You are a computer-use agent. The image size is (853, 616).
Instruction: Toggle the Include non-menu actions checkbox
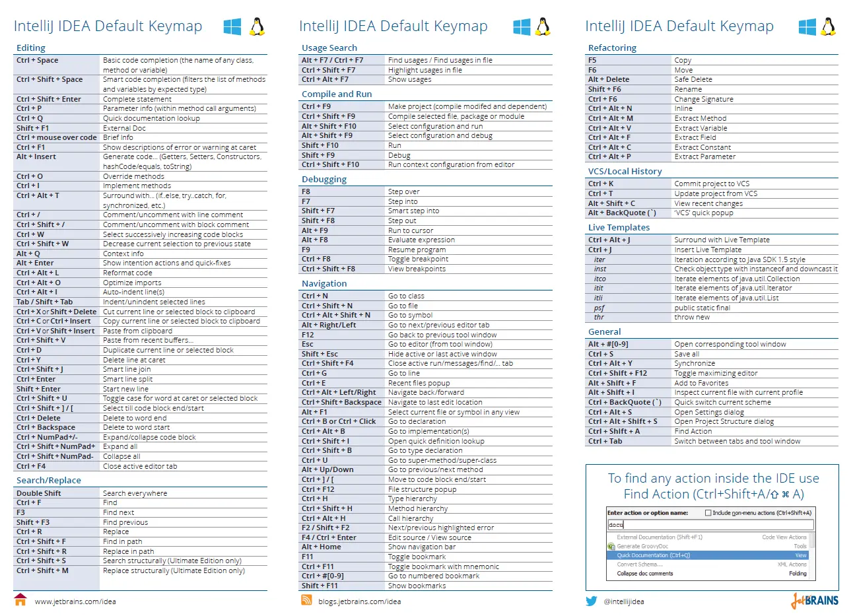[x=708, y=513]
